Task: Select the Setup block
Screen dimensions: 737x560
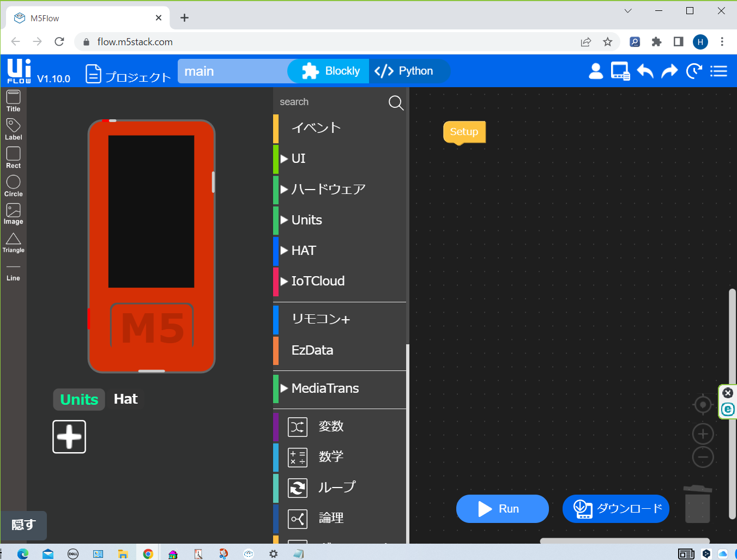Action: click(x=464, y=132)
